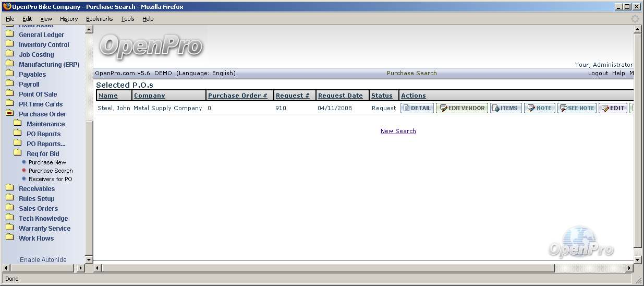Click the SEE NOTE button
This screenshot has width=644, height=286.
[577, 108]
